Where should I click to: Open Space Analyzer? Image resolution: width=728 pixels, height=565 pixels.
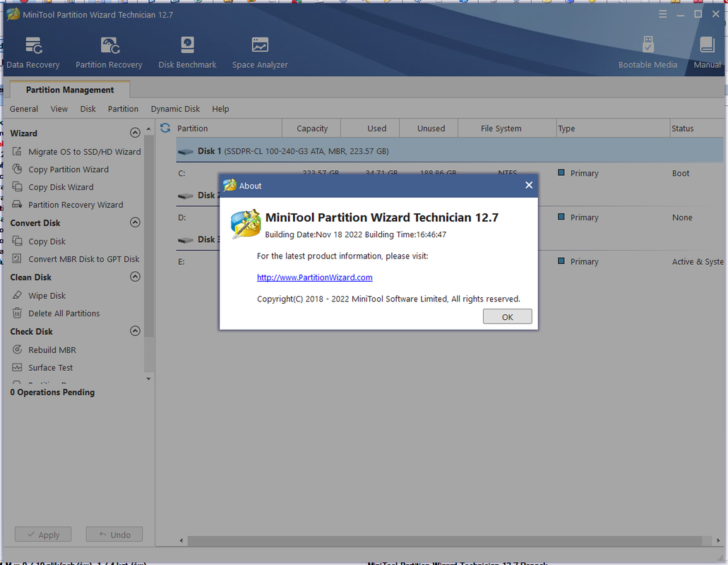260,52
